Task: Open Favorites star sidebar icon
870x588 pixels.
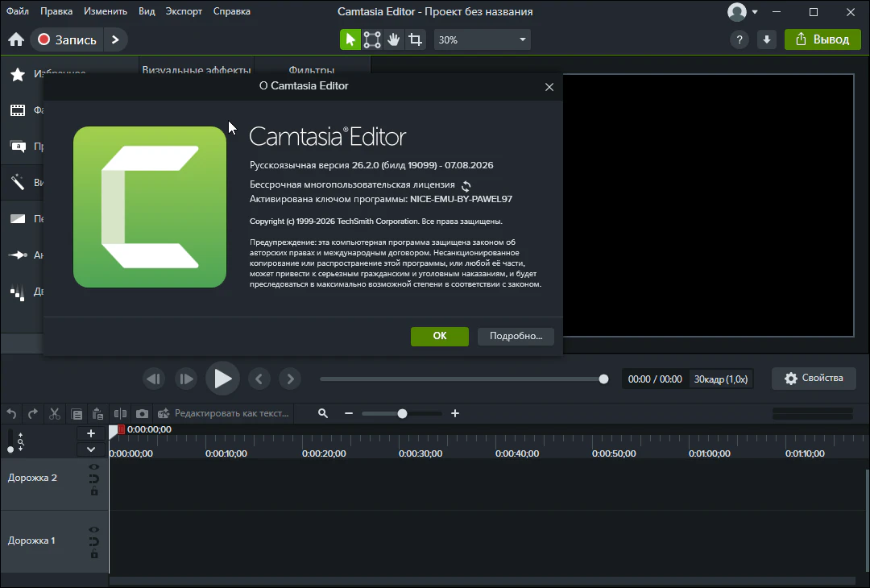Action: coord(18,74)
